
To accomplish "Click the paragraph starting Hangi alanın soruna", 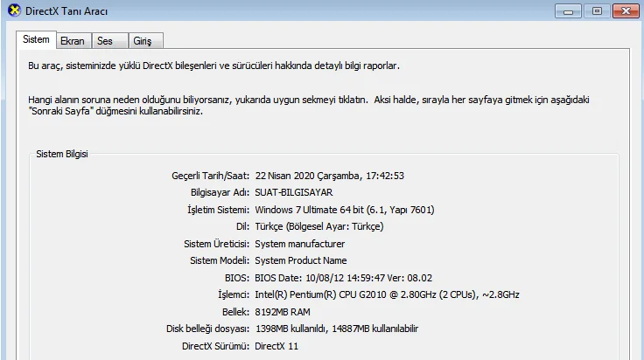I will coord(309,106).
